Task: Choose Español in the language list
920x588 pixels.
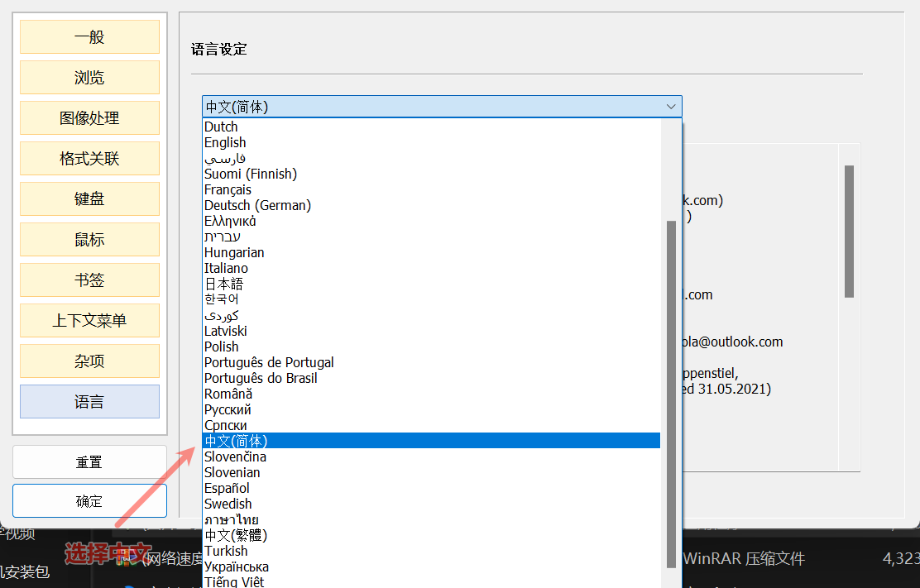Action: pyautogui.click(x=227, y=488)
